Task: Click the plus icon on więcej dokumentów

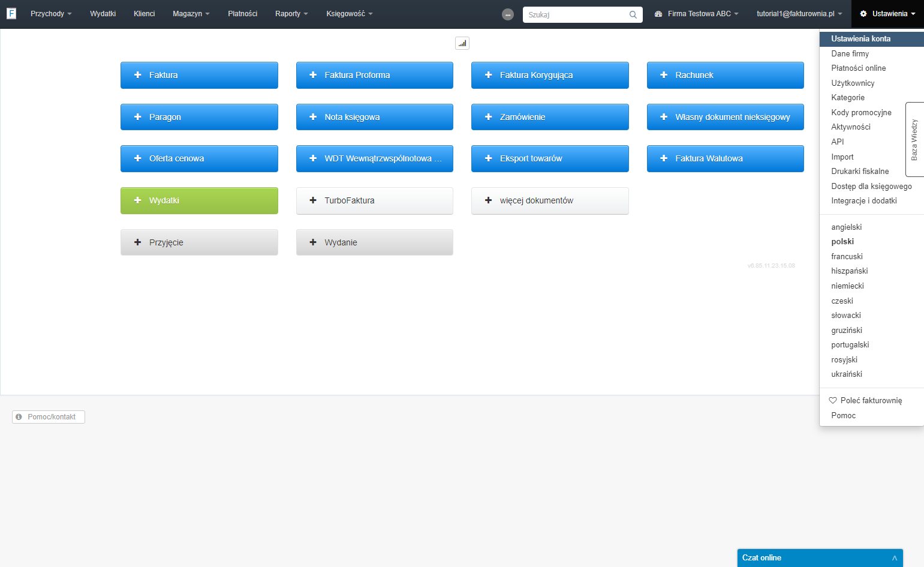Action: point(488,200)
